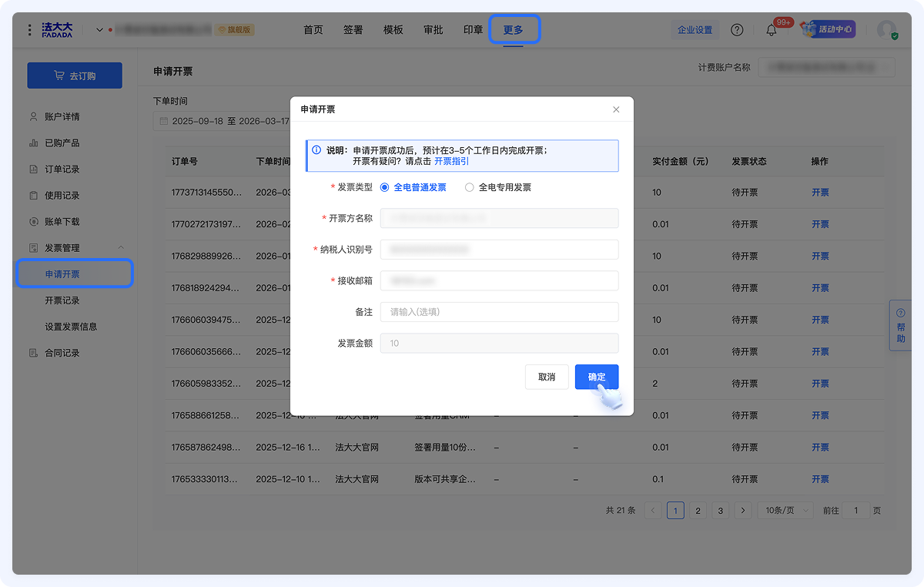Open the 10条/页 page size dropdown
Screen dimensions: 924x587
[785, 510]
